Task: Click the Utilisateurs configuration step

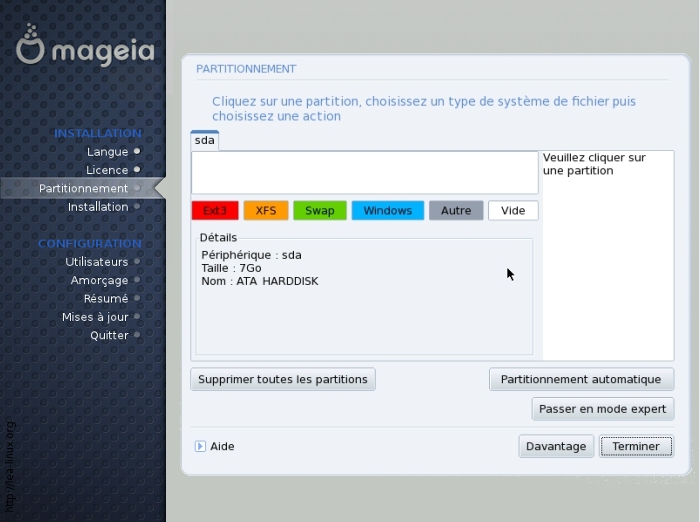Action: click(97, 262)
